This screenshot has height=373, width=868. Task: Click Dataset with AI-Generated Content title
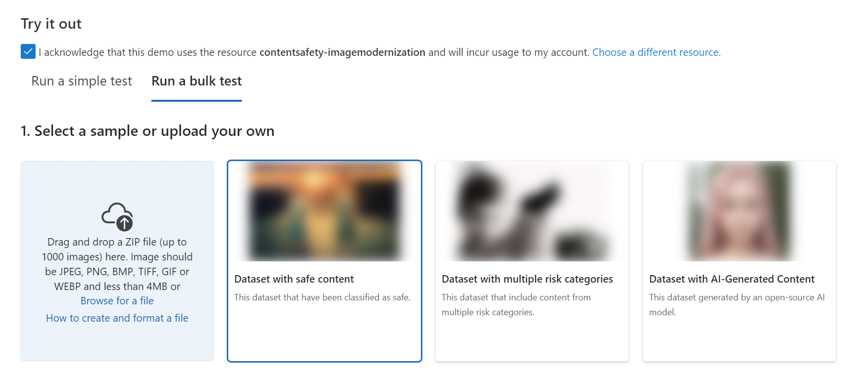click(x=732, y=279)
